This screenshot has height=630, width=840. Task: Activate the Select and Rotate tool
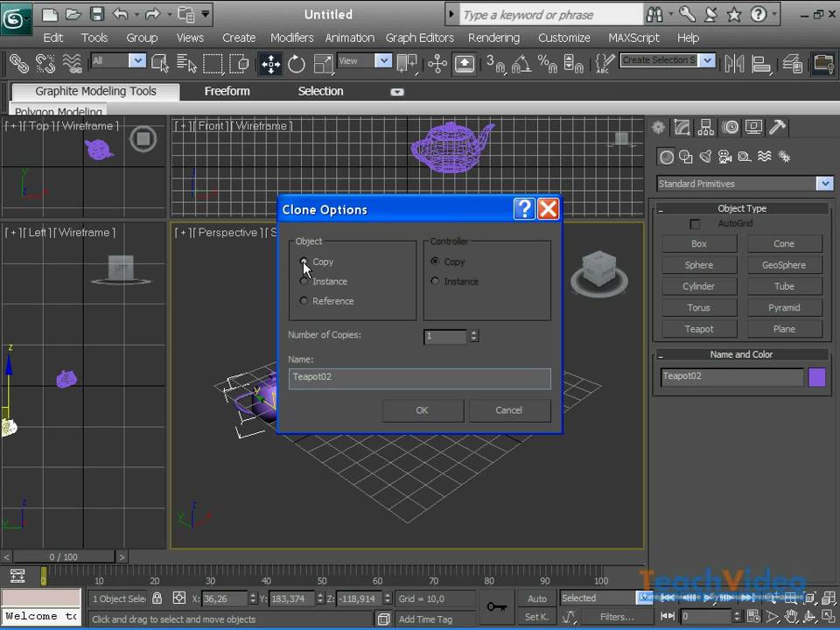coord(297,63)
